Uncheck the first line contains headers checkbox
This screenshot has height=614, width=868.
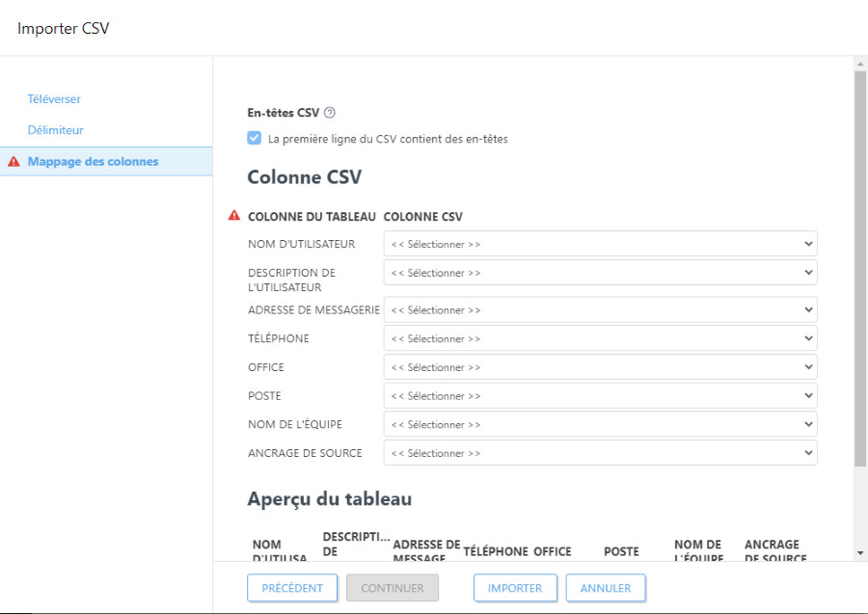(254, 138)
